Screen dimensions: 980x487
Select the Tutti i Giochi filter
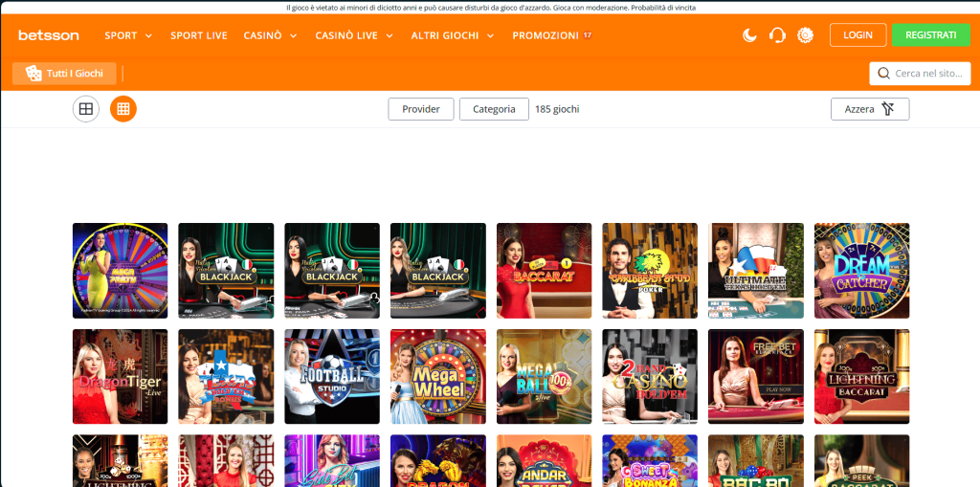[x=64, y=74]
